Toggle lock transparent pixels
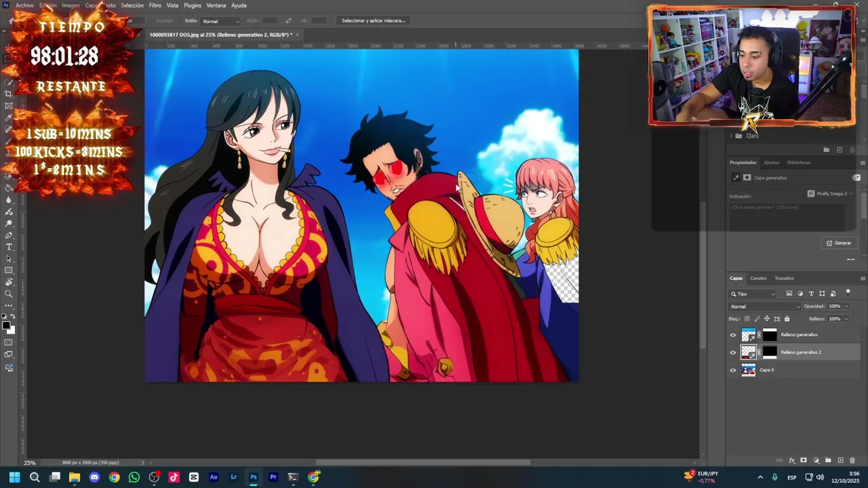 (x=747, y=319)
